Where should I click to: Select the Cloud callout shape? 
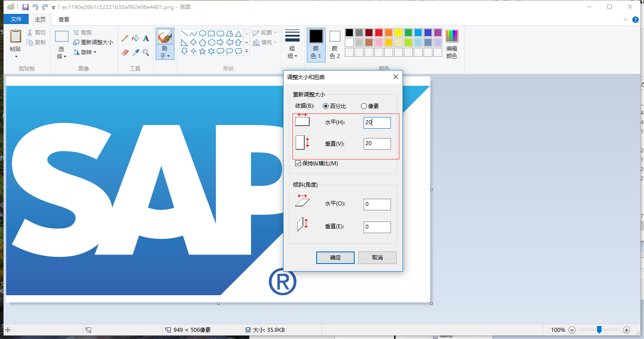(238, 51)
